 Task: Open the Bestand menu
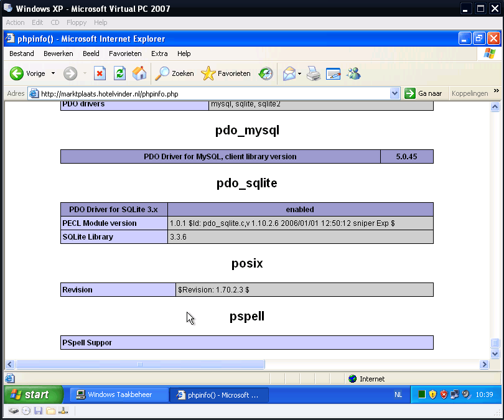[x=22, y=54]
